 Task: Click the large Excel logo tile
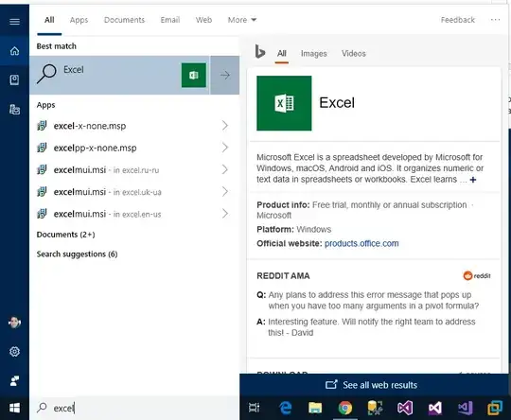tap(284, 103)
